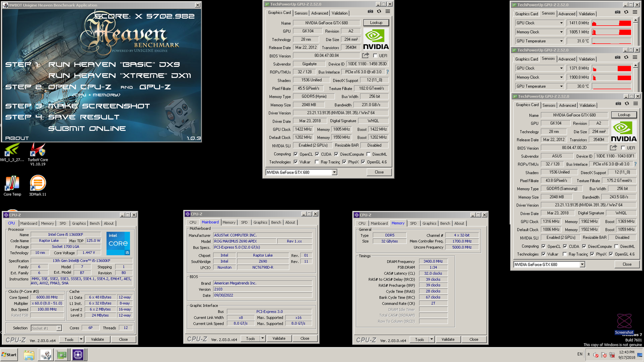The image size is (644, 362).
Task: Click the Windows Start button
Action: (x=9, y=355)
